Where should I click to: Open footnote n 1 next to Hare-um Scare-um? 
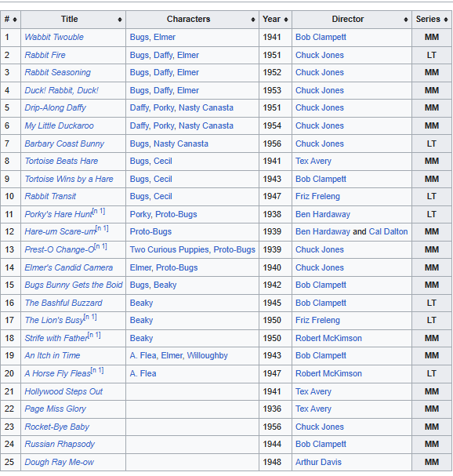point(102,228)
